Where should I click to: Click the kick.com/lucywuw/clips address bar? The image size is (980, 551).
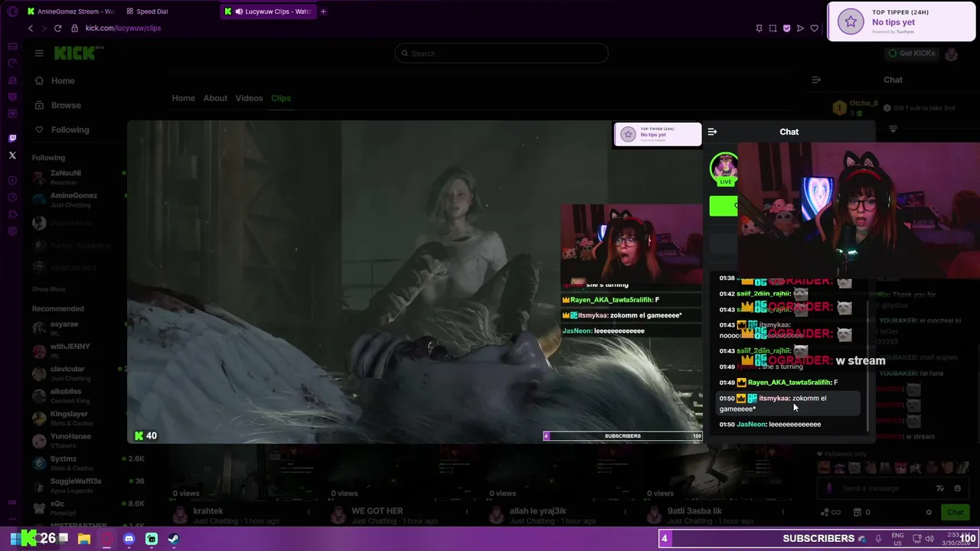122,28
